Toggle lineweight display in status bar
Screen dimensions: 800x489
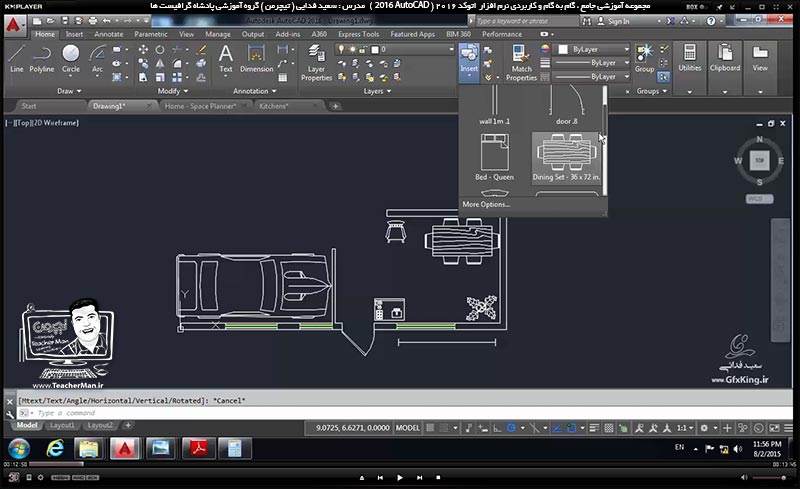click(594, 428)
